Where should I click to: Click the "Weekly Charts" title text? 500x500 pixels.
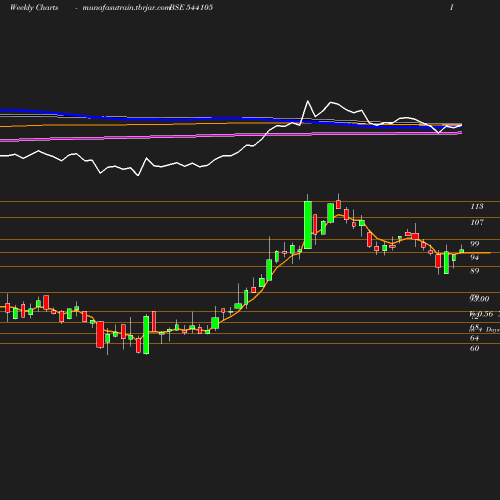coord(34,7)
